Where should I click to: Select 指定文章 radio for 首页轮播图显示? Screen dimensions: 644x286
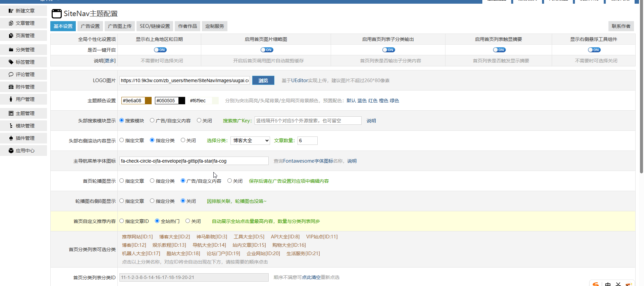click(x=122, y=181)
